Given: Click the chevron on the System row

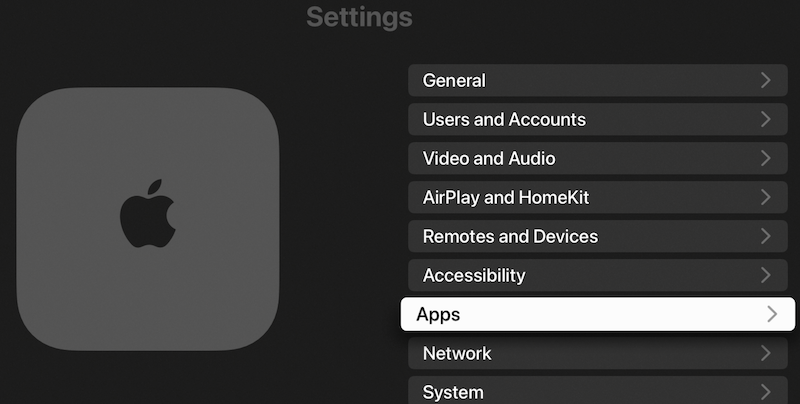Looking at the screenshot, I should click(765, 392).
